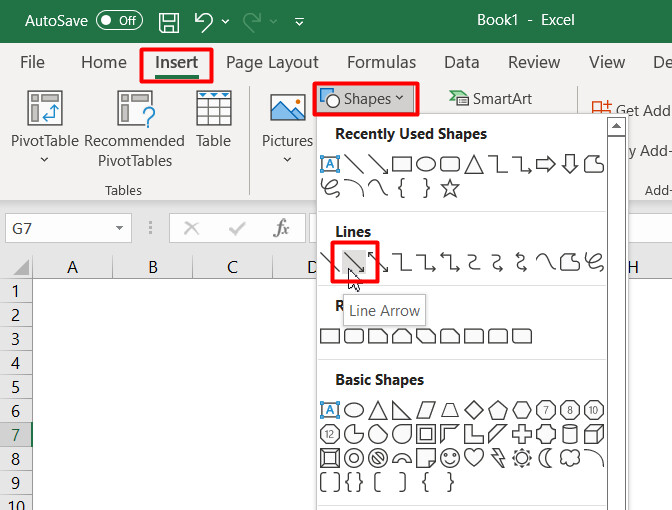Image resolution: width=672 pixels, height=510 pixels.
Task: Click the Pictures icon
Action: click(288, 108)
